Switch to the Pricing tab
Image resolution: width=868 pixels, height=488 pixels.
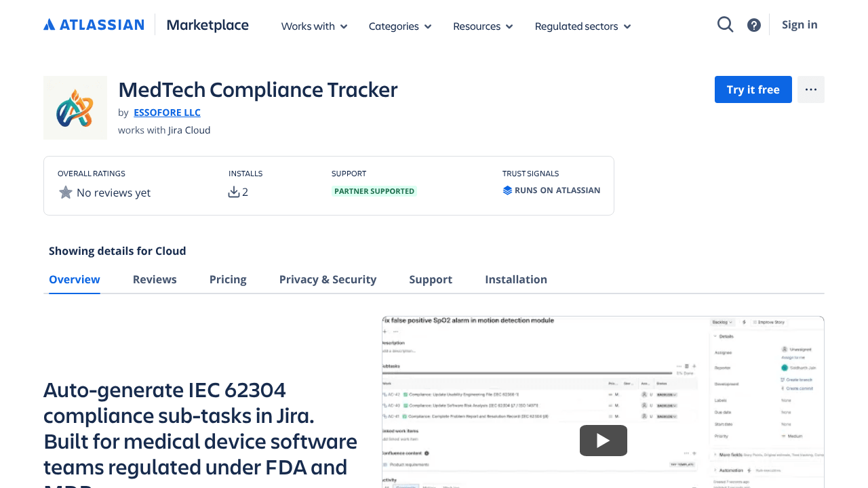coord(228,279)
